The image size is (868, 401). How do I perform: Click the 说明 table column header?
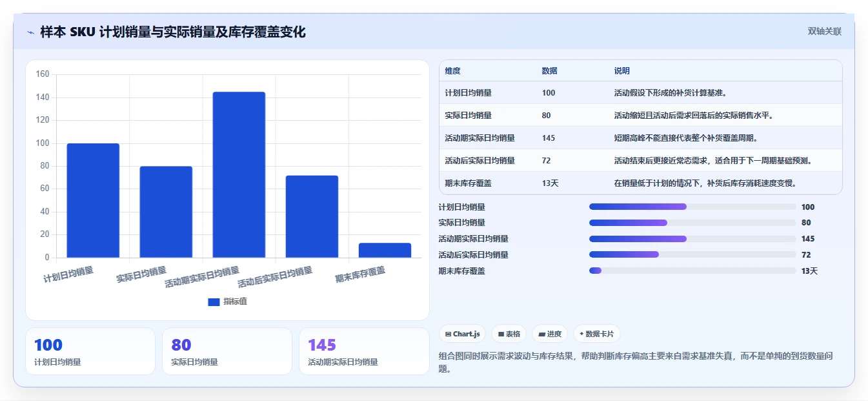(622, 71)
